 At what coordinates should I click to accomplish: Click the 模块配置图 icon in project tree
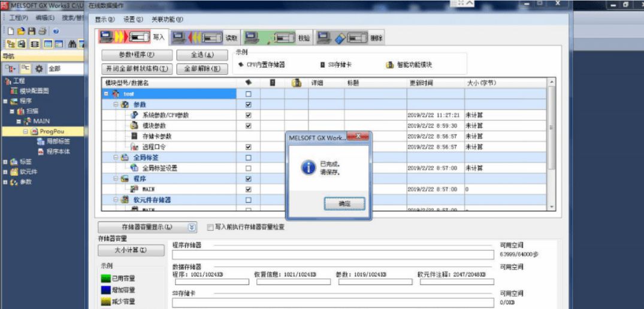click(14, 90)
